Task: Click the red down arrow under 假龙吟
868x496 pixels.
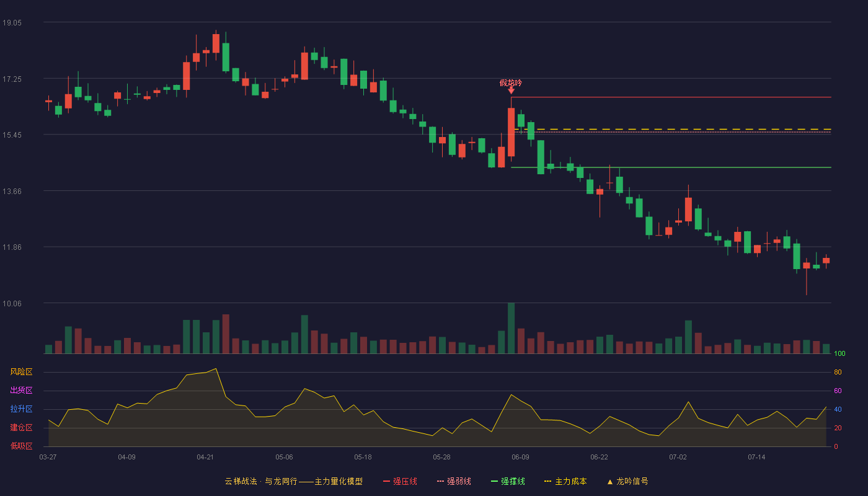Action: [x=511, y=91]
